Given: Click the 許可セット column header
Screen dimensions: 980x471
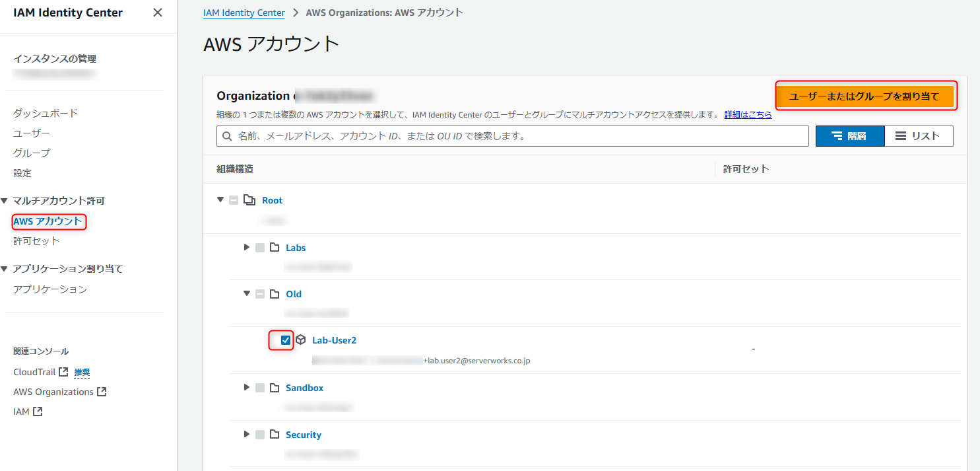Looking at the screenshot, I should click(x=746, y=169).
